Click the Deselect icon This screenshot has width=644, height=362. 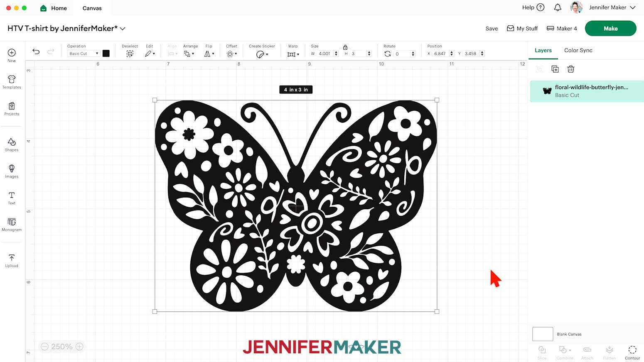pos(130,54)
